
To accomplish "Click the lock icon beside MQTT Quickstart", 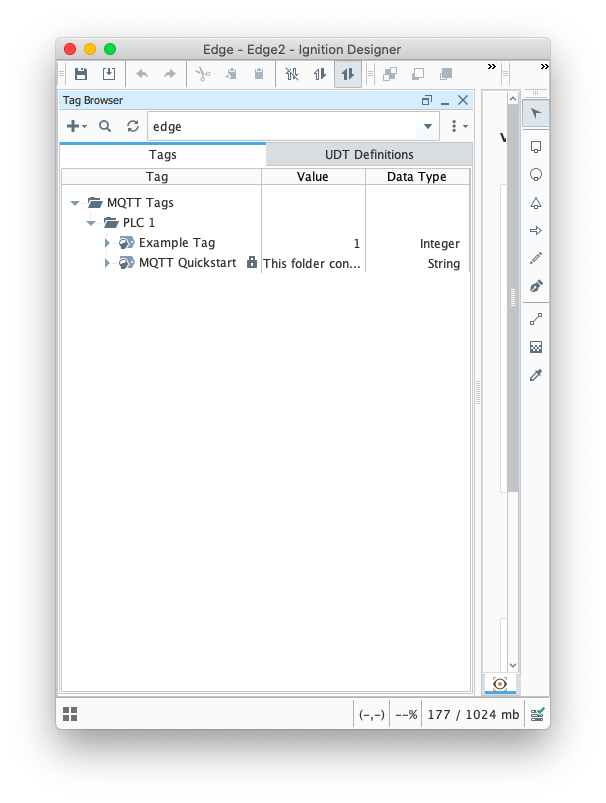I will tap(252, 262).
